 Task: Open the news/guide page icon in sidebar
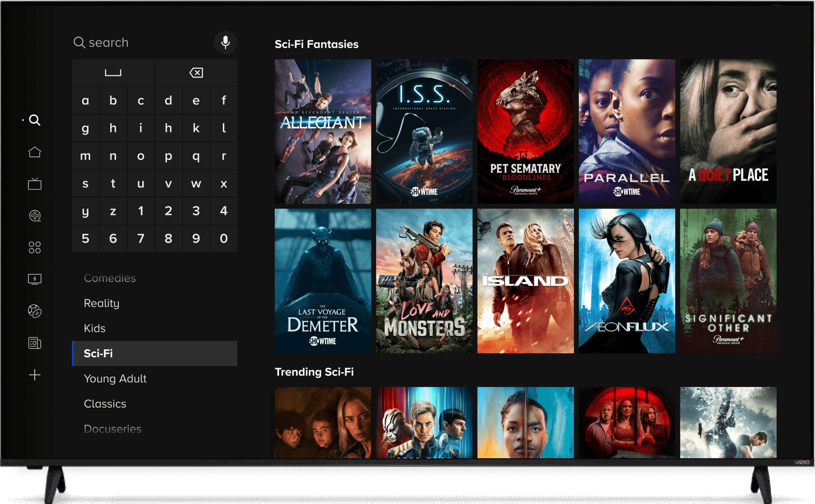[34, 343]
